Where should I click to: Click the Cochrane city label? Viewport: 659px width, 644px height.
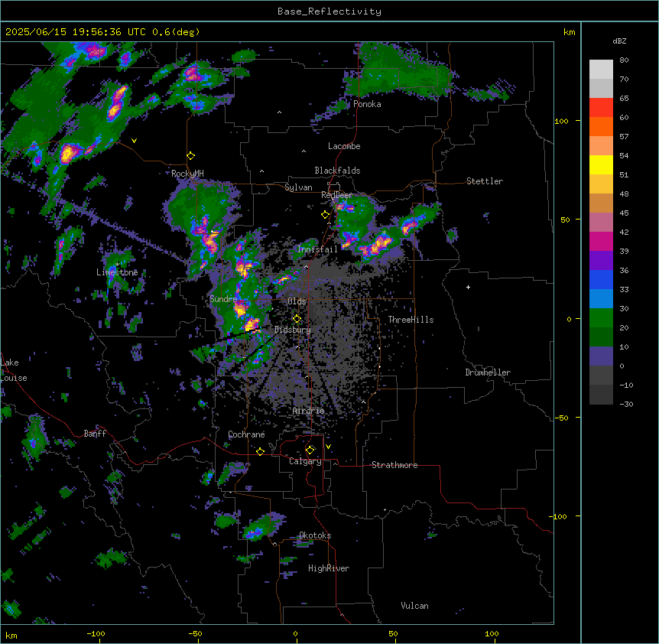246,434
